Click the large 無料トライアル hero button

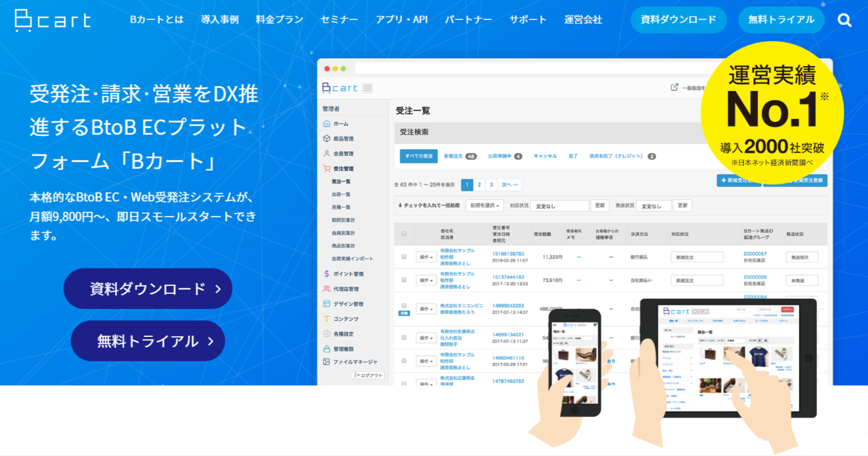(148, 341)
